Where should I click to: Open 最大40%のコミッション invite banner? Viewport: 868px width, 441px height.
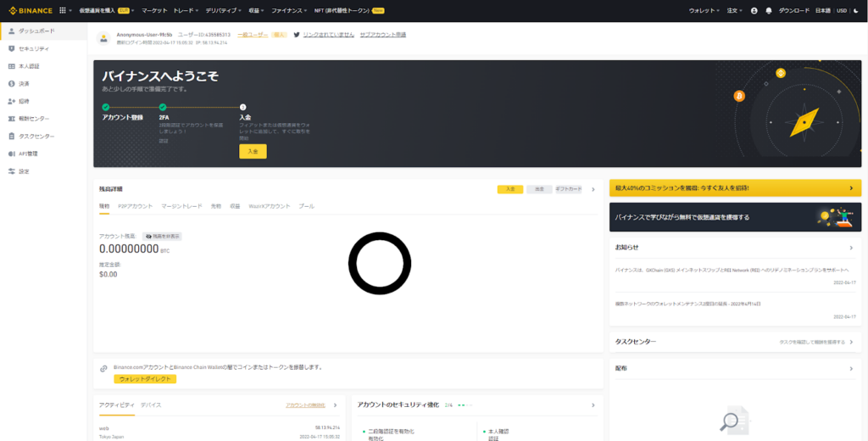[x=735, y=187]
